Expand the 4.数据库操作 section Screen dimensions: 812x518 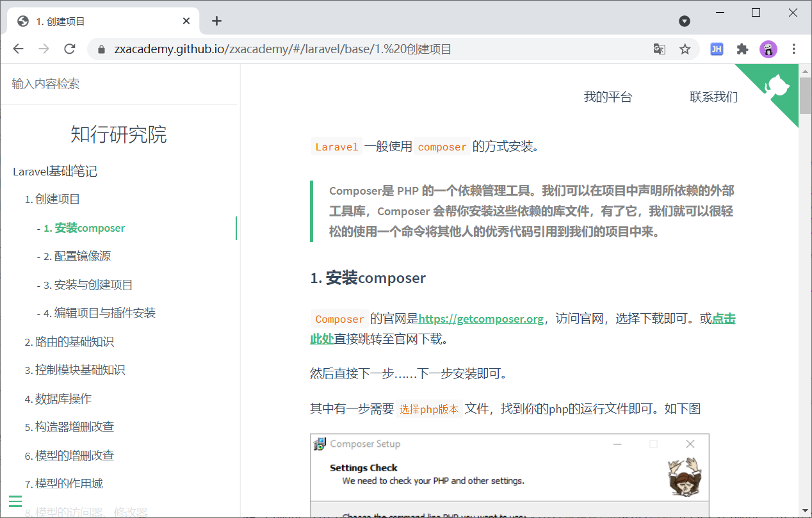point(61,398)
